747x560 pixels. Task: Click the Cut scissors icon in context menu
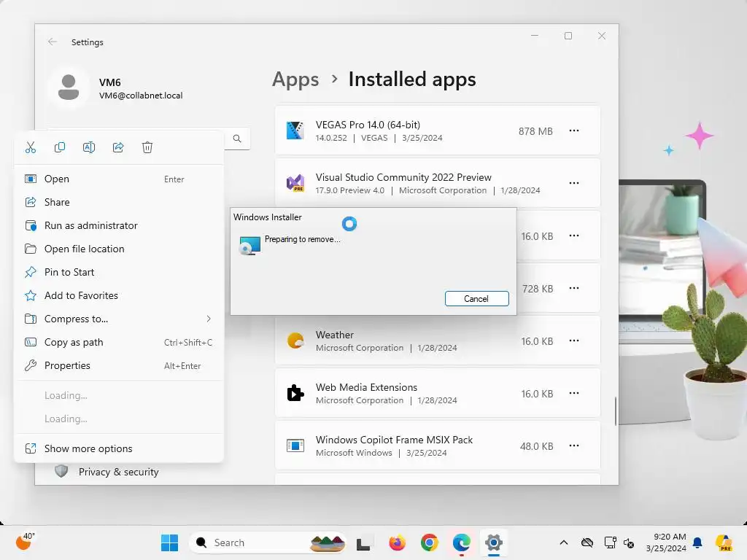pos(31,147)
